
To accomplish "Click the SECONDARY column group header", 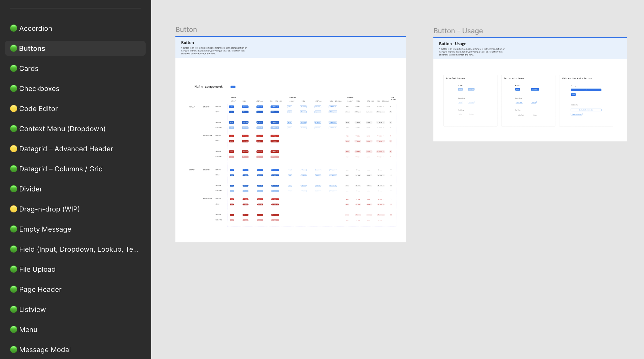I will click(292, 98).
